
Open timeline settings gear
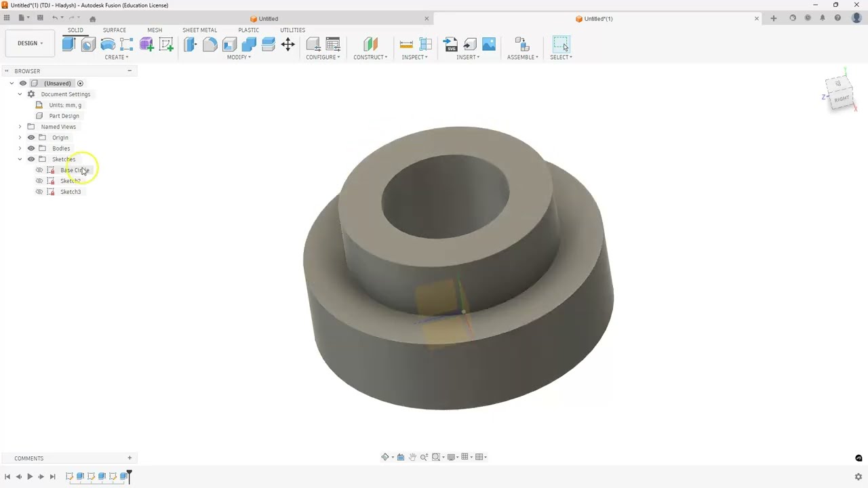click(858, 476)
